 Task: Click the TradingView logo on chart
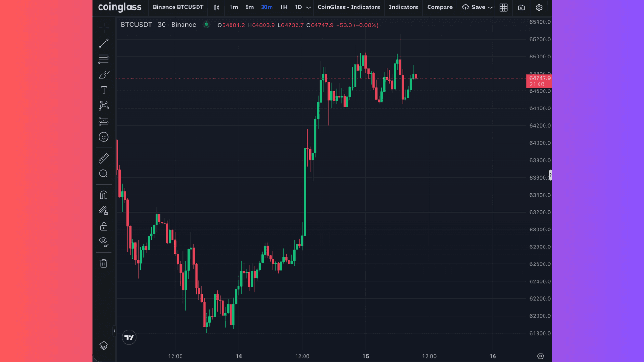129,337
